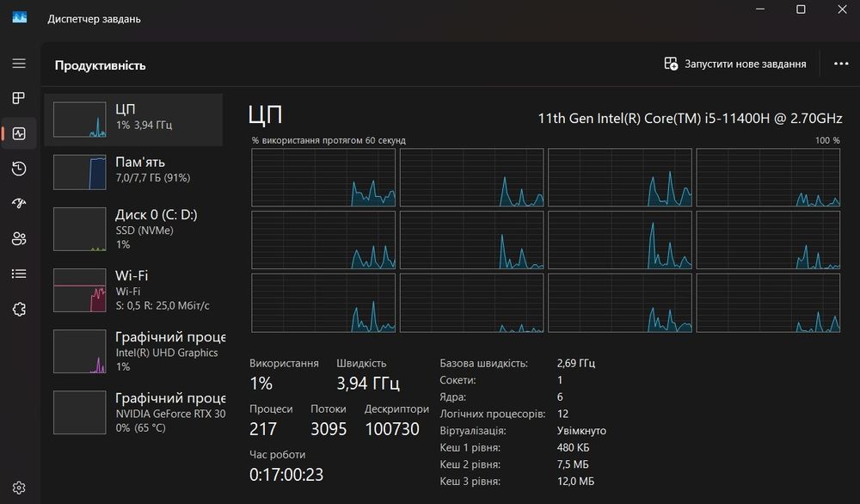Viewport: 860px width, 504px height.
Task: Click the 'Використання' label
Action: pyautogui.click(x=284, y=363)
